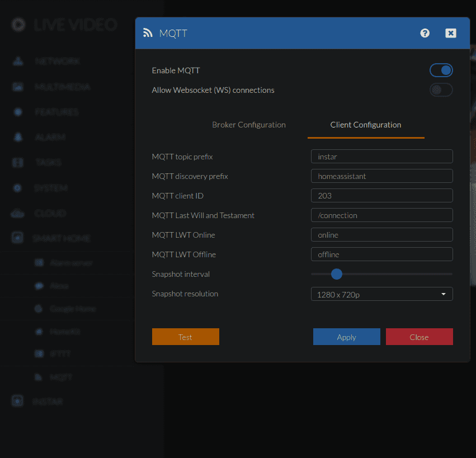Click the Multimedia icon in sidebar
The height and width of the screenshot is (458, 476).
(x=18, y=87)
